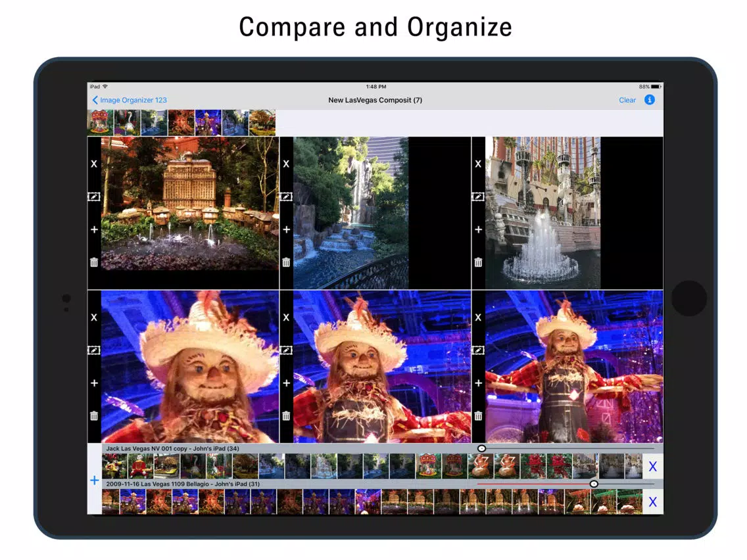Click the Jack Las Vegas NV 001 copy label
The width and height of the screenshot is (747, 560).
172,448
